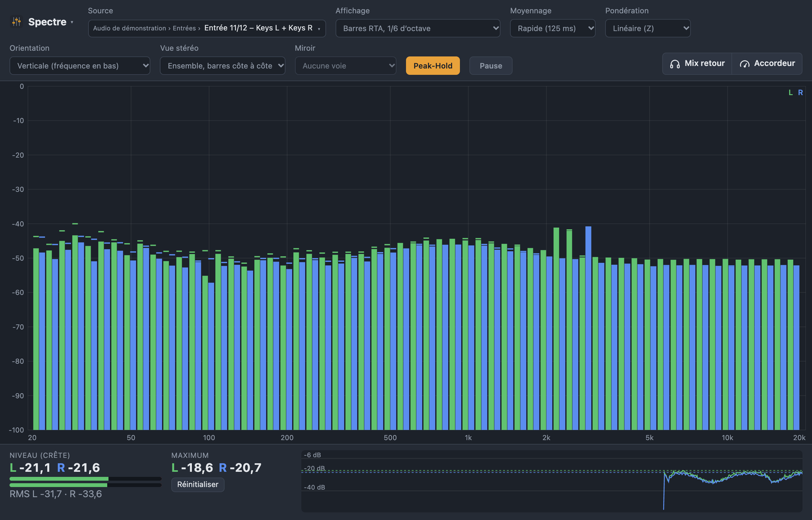This screenshot has width=812, height=520.
Task: Click the tuner gauge icon in Accordeur
Action: (x=745, y=64)
